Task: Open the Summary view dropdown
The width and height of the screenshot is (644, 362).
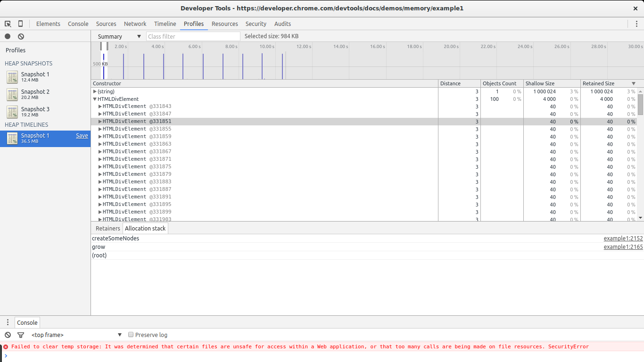Action: [119, 36]
